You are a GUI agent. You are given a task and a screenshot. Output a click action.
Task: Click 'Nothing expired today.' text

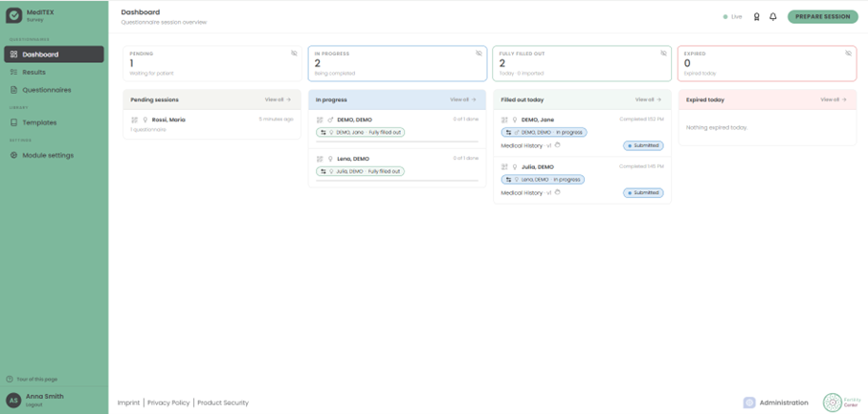(717, 128)
